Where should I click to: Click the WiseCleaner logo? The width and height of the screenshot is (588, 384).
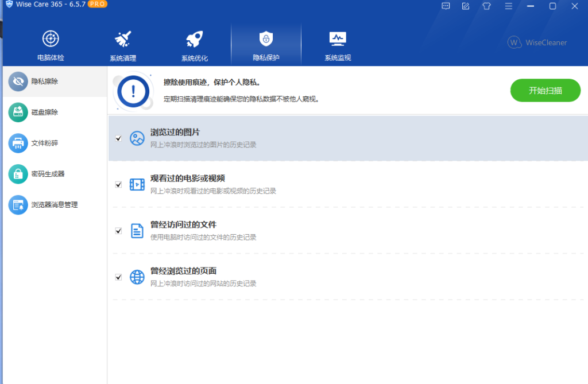[x=537, y=42]
